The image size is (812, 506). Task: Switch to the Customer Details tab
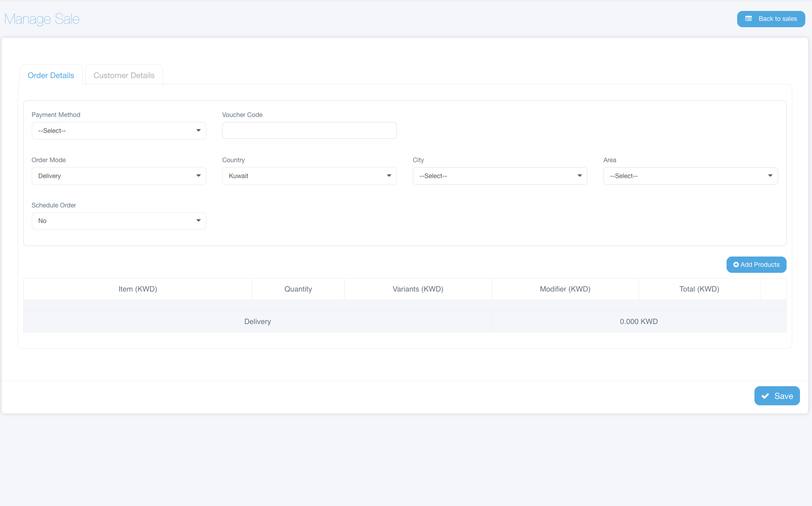124,75
